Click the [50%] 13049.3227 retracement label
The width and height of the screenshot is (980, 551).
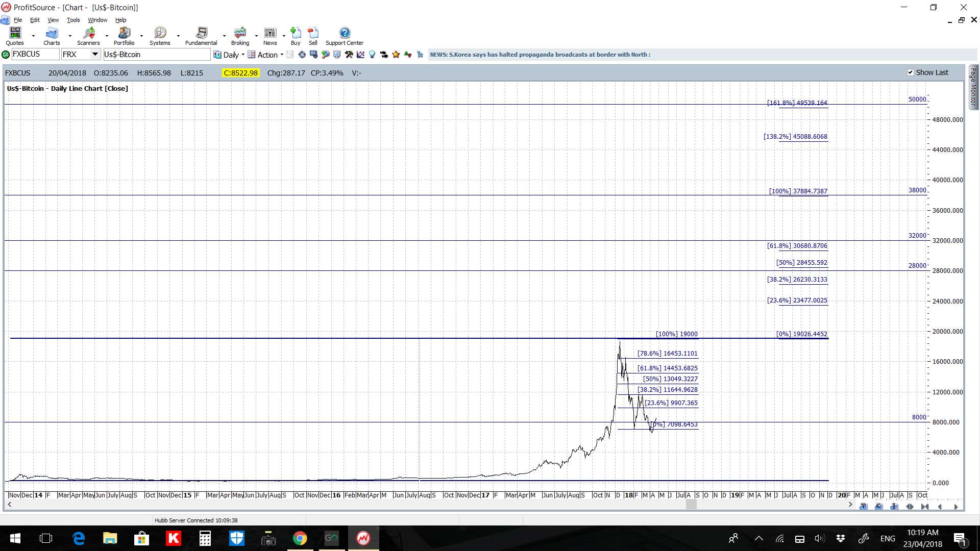coord(670,379)
